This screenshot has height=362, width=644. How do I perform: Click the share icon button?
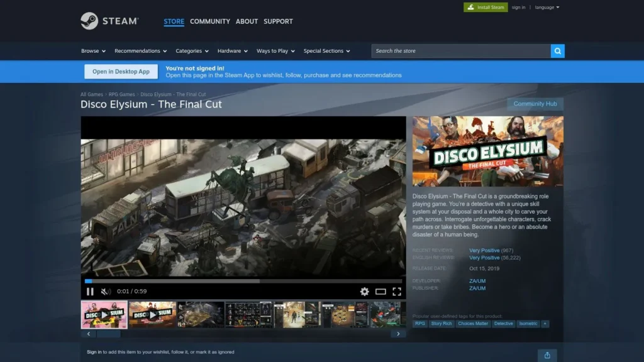(x=547, y=356)
